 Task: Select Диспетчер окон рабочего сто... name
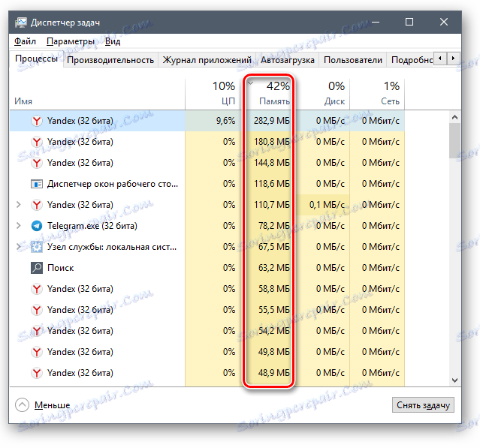[x=113, y=184]
